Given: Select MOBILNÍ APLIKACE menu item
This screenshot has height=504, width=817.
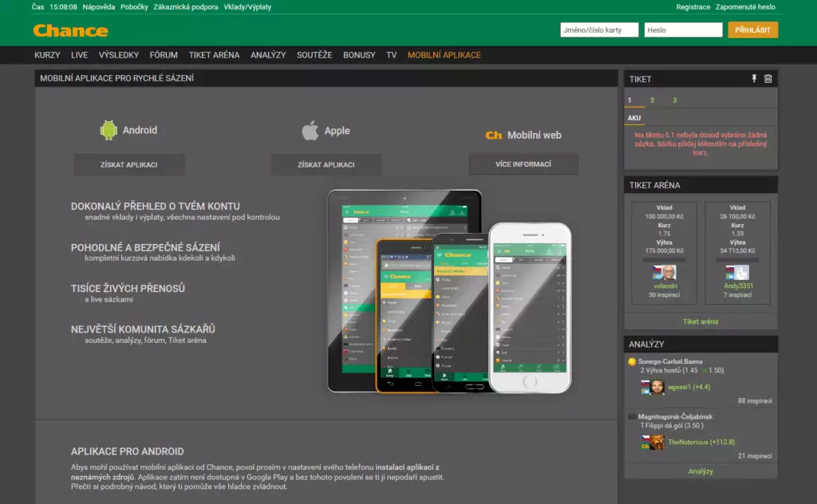Looking at the screenshot, I should click(444, 55).
